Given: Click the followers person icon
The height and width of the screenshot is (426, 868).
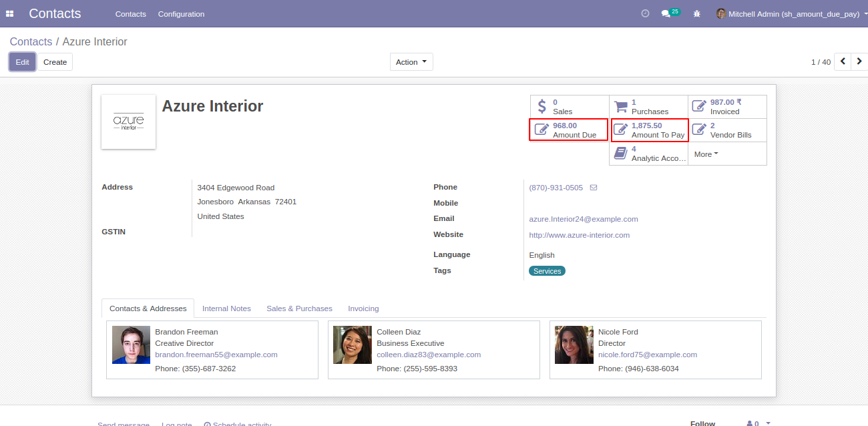Looking at the screenshot, I should (x=750, y=423).
